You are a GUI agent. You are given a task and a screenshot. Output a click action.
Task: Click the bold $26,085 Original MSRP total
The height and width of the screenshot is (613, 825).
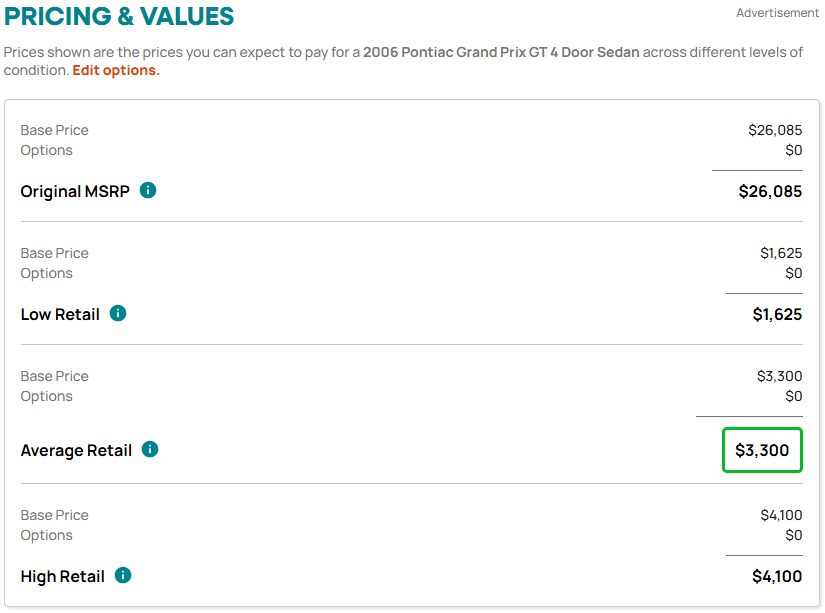click(x=770, y=190)
